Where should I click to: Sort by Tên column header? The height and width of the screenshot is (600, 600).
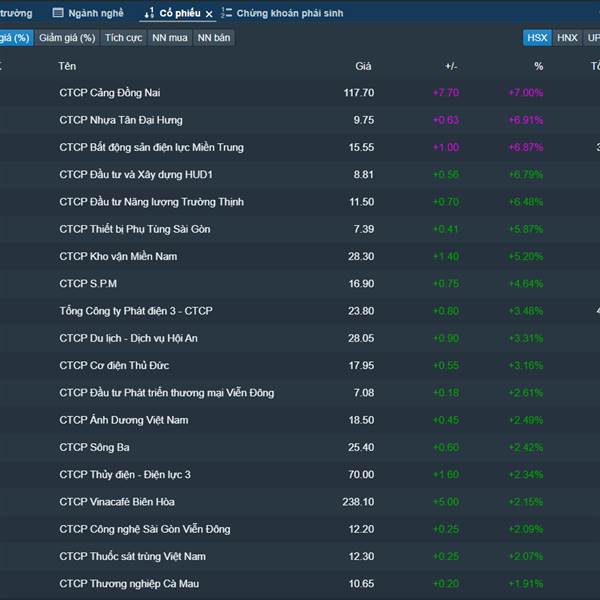[x=67, y=66]
